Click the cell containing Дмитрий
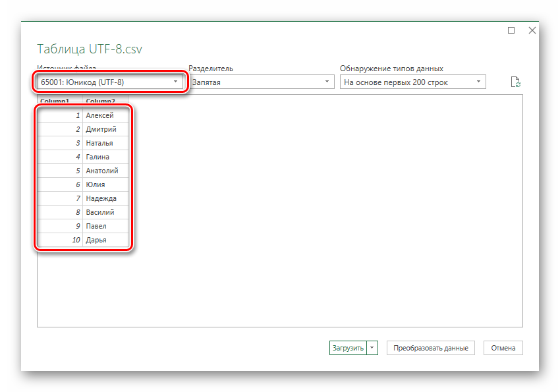 point(105,129)
